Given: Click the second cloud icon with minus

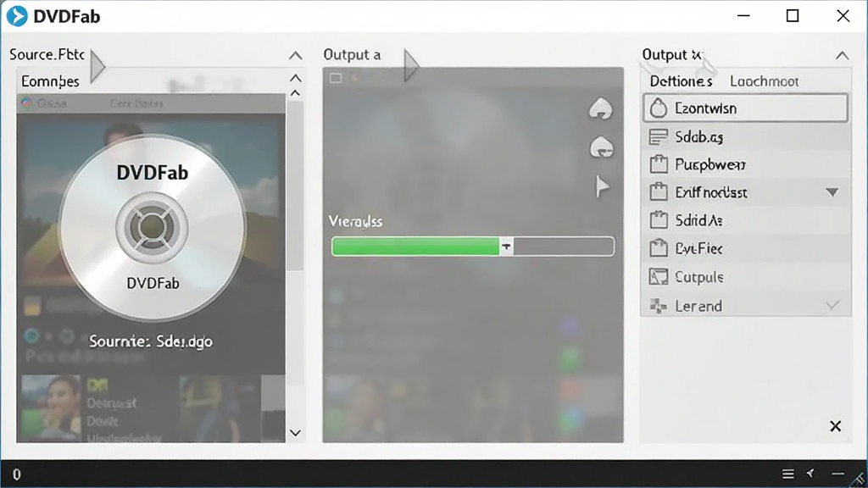Looking at the screenshot, I should [602, 147].
